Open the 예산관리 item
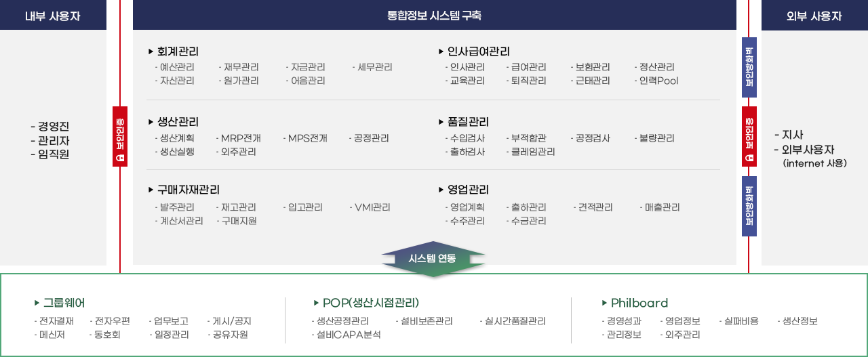Viewport: 868px width, 357px height. [176, 67]
